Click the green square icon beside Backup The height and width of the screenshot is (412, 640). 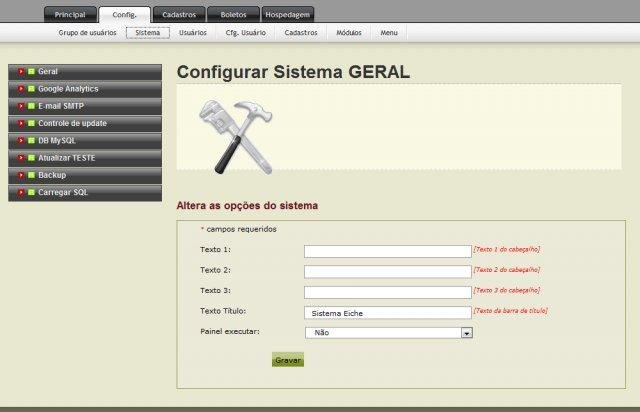tap(31, 175)
